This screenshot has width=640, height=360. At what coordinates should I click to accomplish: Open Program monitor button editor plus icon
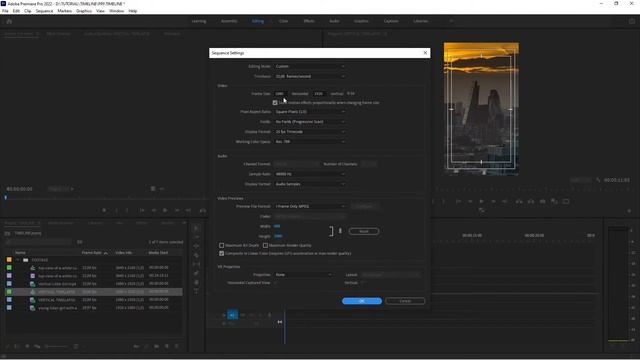(629, 211)
